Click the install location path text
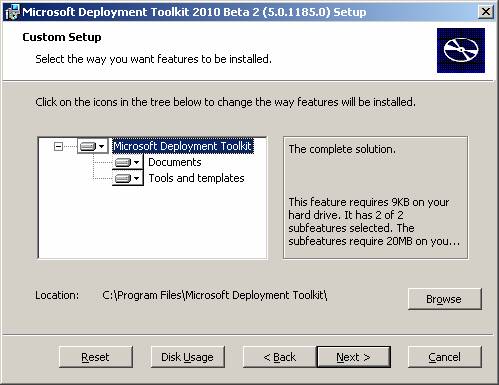This screenshot has height=385, width=499. pos(215,295)
